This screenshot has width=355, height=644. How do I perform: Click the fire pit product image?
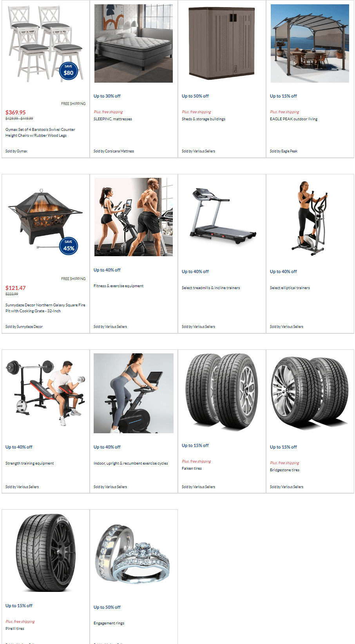point(45,219)
